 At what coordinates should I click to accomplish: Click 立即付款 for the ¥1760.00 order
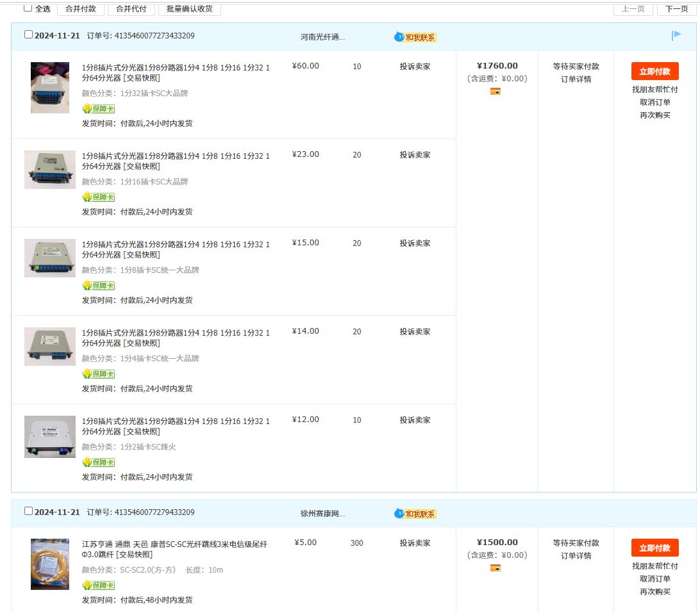tap(654, 71)
